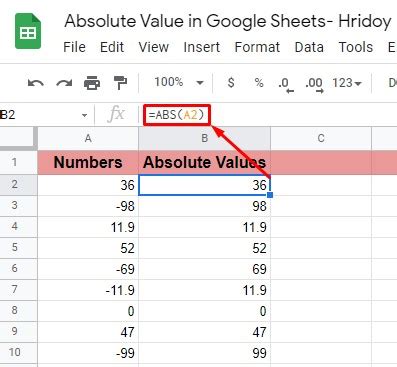The height and width of the screenshot is (367, 397).
Task: Click cell A7 containing -11.9
Action: tap(88, 290)
